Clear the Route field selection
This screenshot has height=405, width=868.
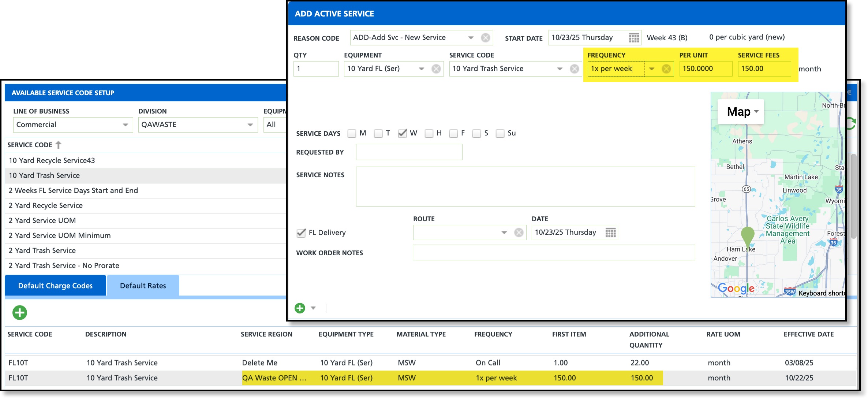pyautogui.click(x=519, y=233)
